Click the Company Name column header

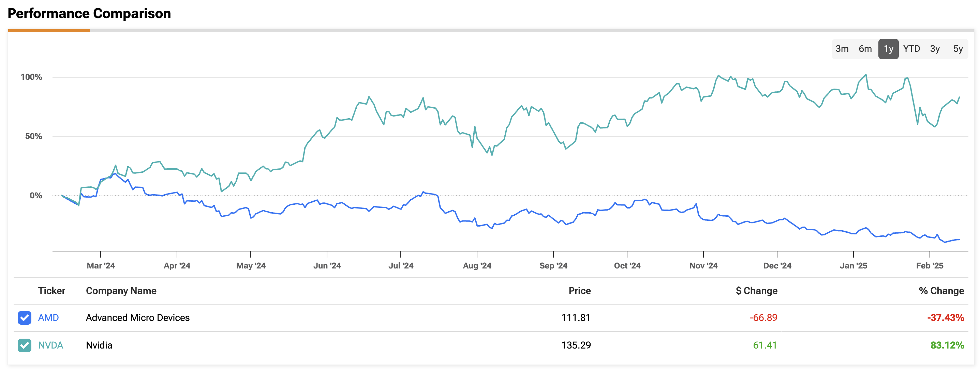(121, 291)
